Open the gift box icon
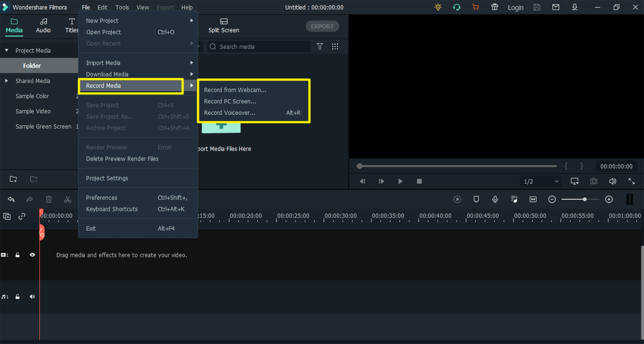The width and height of the screenshot is (644, 344). pyautogui.click(x=495, y=7)
